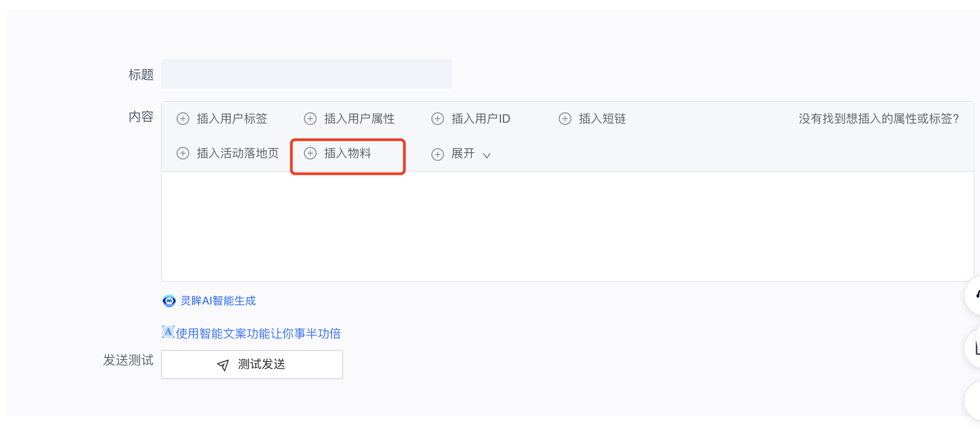980x429 pixels.
Task: Click the plus icon beside 插入用户ID
Action: pyautogui.click(x=438, y=119)
